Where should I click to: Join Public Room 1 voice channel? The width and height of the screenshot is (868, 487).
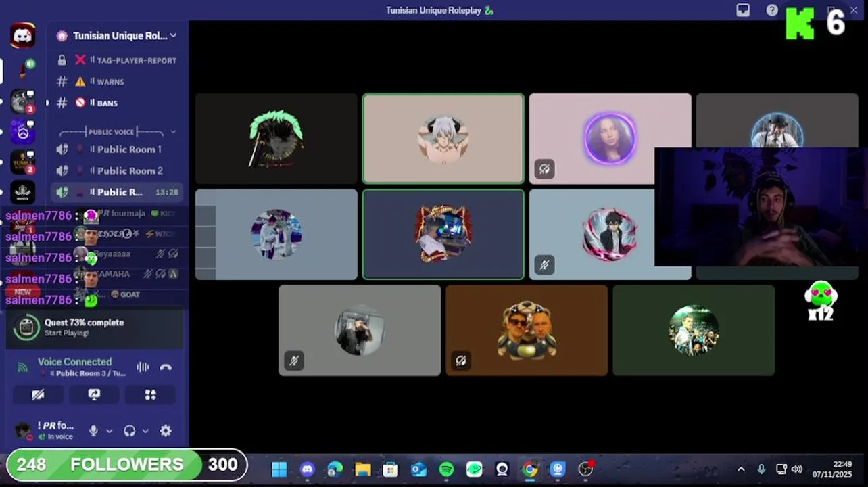click(117, 149)
